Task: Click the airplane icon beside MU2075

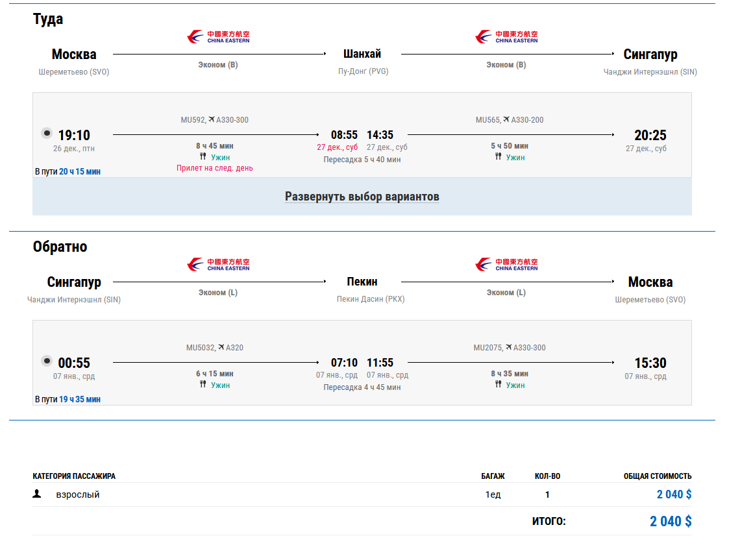Action: (x=508, y=347)
